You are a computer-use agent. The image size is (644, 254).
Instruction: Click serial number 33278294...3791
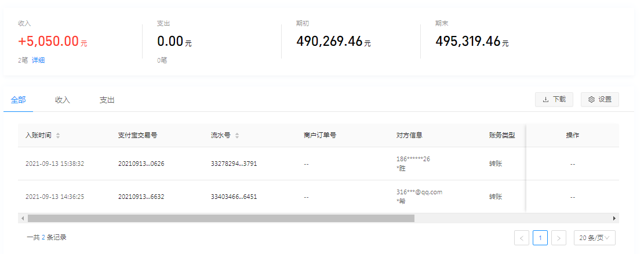tap(234, 164)
